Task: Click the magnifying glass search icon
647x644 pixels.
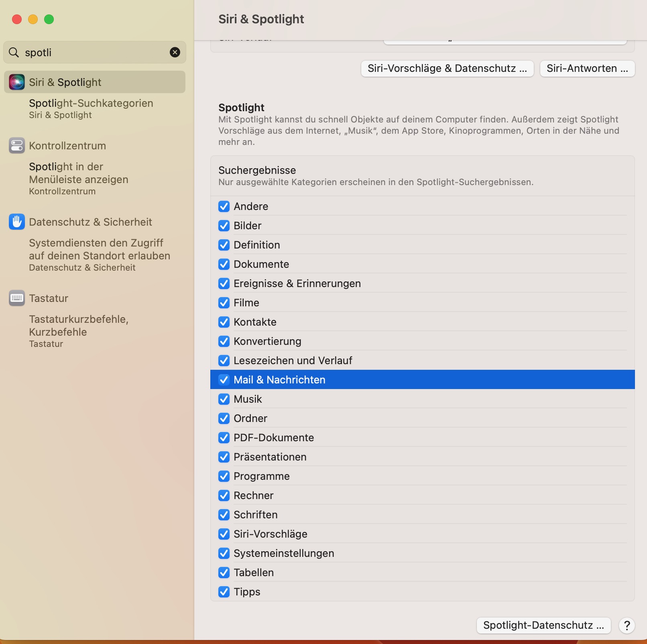Action: point(14,52)
